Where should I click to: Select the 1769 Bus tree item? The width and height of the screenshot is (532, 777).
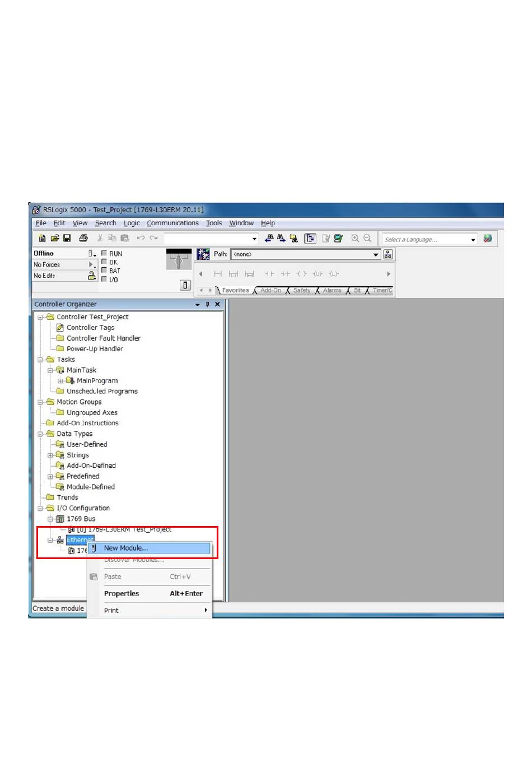tap(81, 519)
